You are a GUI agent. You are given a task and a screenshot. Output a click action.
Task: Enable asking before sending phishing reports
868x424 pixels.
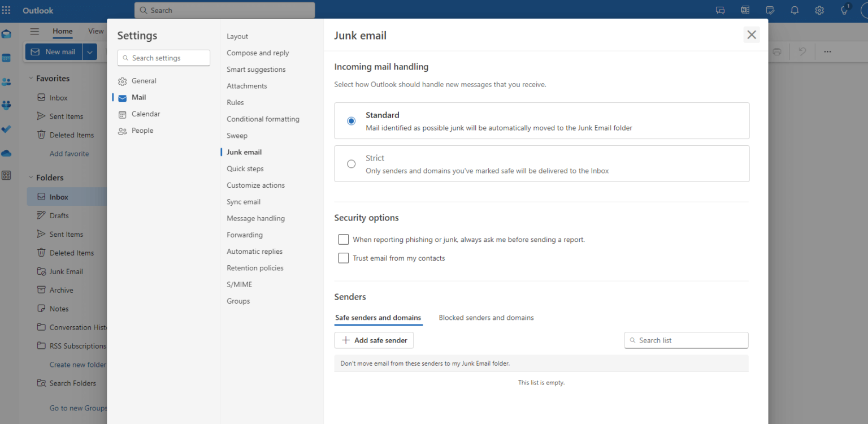(344, 239)
